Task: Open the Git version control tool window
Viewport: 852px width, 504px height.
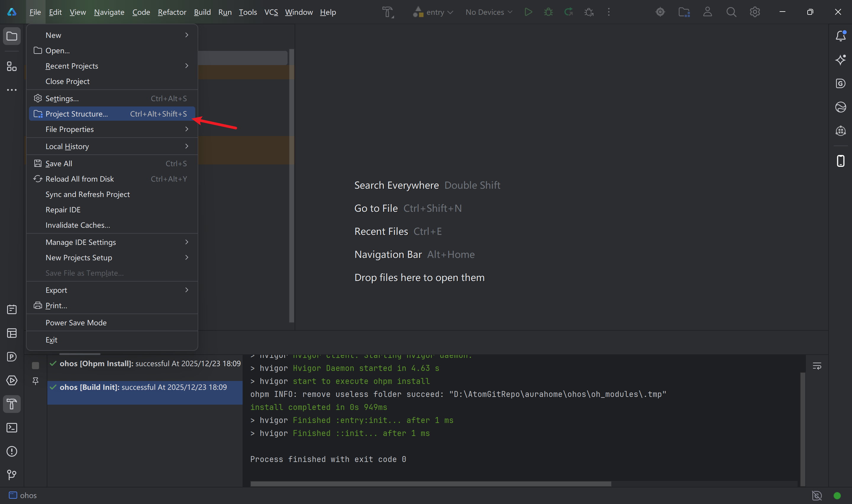Action: tap(12, 474)
